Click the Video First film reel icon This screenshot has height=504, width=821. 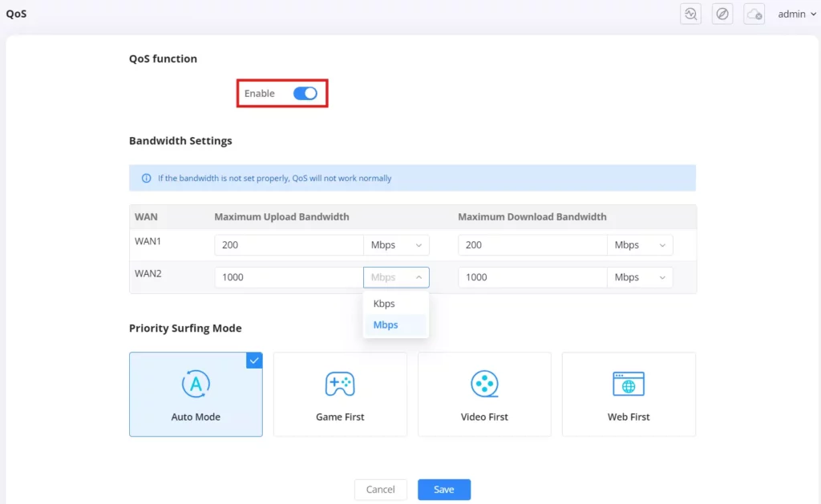(484, 384)
